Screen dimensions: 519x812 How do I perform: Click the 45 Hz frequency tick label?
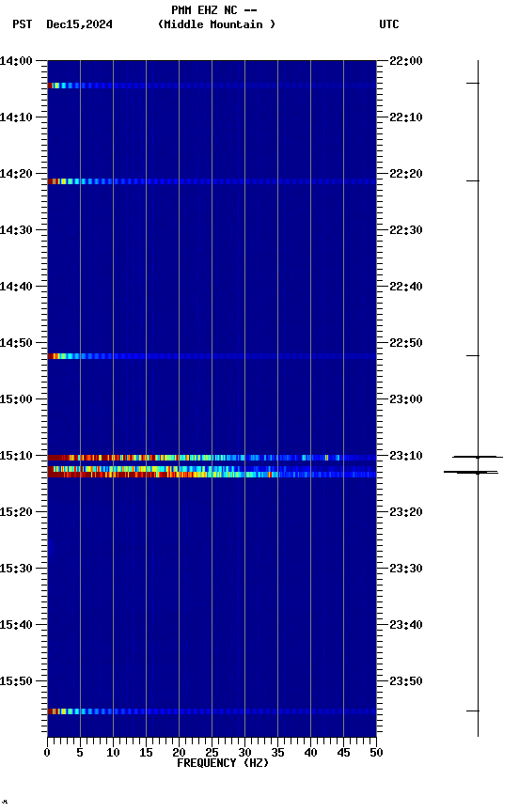343,753
